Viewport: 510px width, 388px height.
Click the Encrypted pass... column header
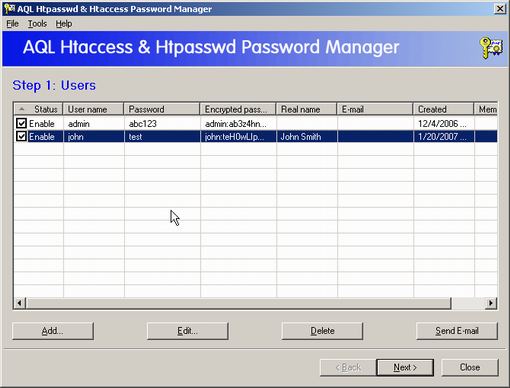click(238, 109)
